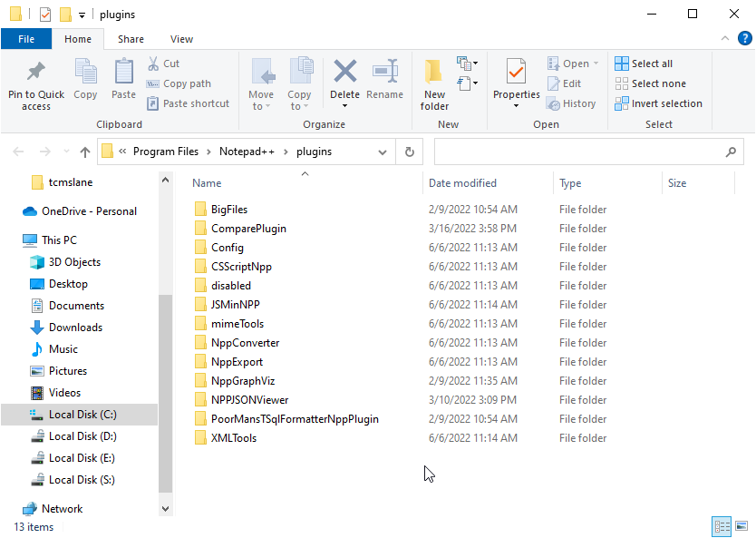This screenshot has width=756, height=538.
Task: Click the Properties checkmark icon
Action: coord(516,72)
